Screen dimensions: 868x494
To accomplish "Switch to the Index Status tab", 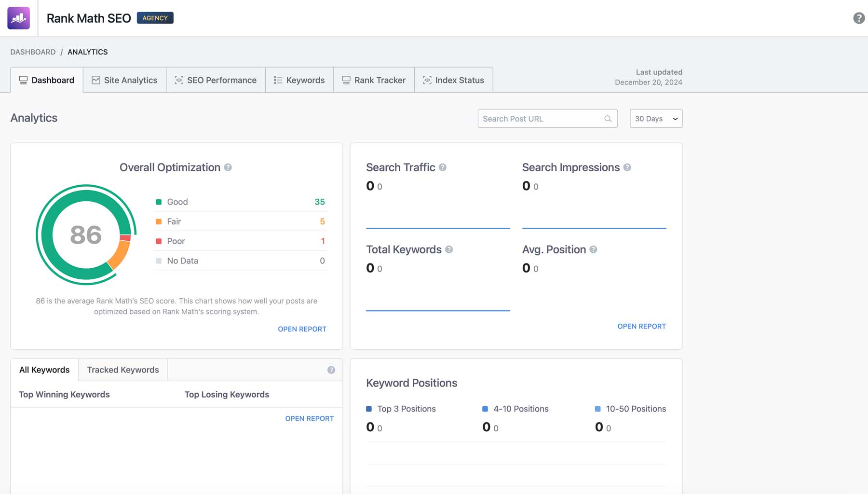I will click(x=453, y=80).
